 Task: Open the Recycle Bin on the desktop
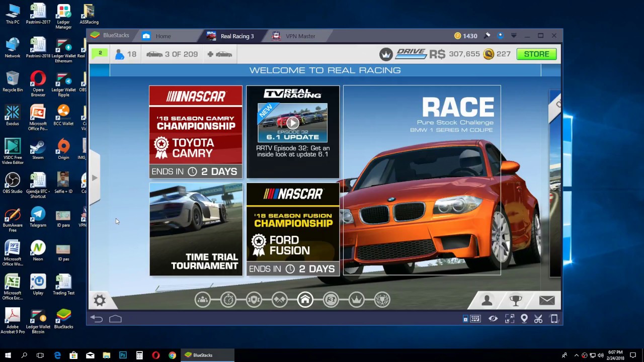tap(13, 81)
